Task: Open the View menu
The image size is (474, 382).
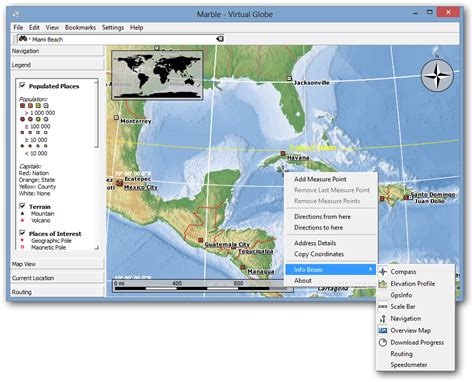Action: (52, 28)
